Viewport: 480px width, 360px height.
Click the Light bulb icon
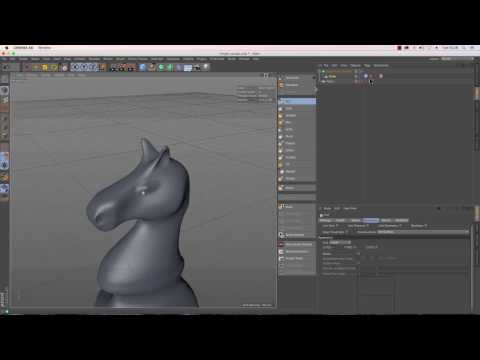(x=206, y=67)
